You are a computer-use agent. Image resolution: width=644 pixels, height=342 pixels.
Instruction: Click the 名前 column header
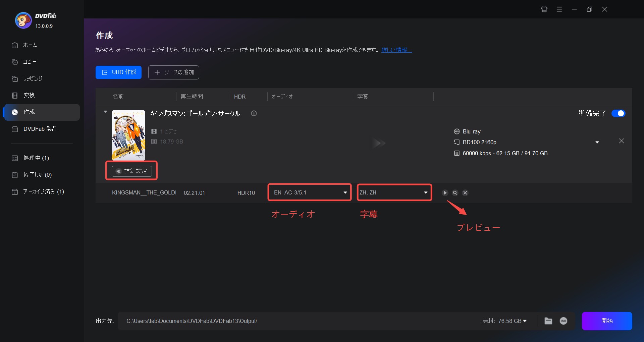118,97
